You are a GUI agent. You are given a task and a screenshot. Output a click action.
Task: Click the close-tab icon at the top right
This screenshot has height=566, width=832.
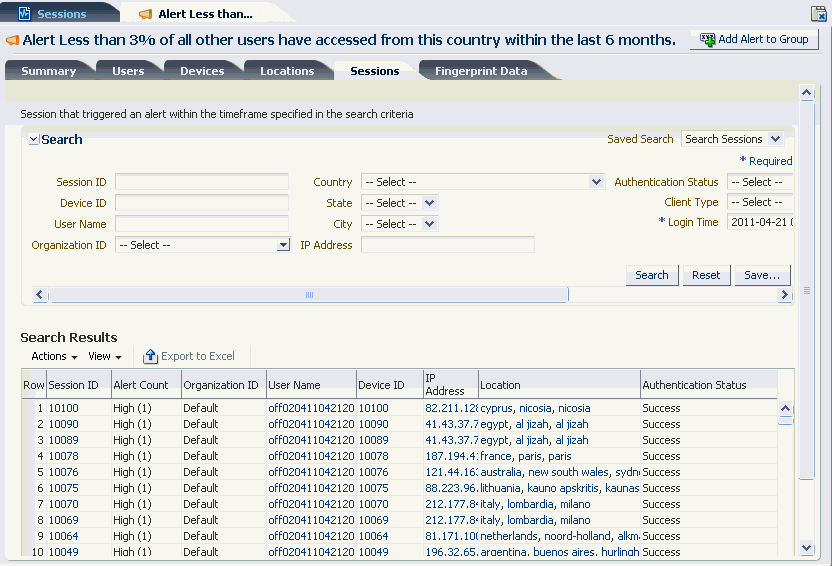click(819, 14)
